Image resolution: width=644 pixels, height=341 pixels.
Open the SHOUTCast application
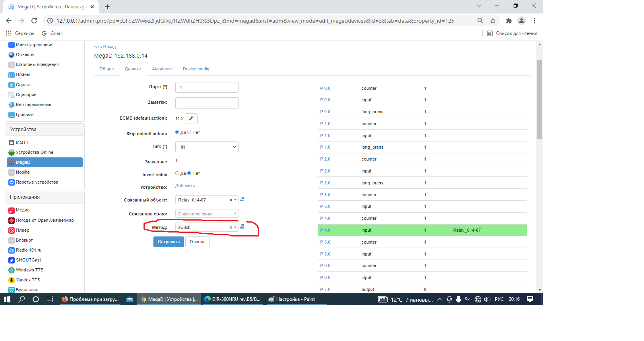(x=28, y=260)
